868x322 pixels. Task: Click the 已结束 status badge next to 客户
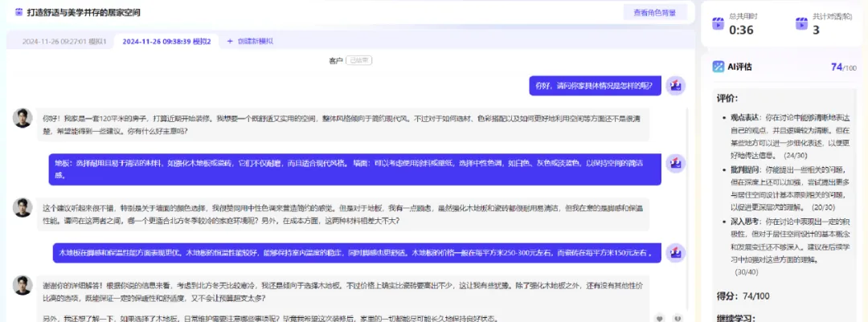coord(358,60)
